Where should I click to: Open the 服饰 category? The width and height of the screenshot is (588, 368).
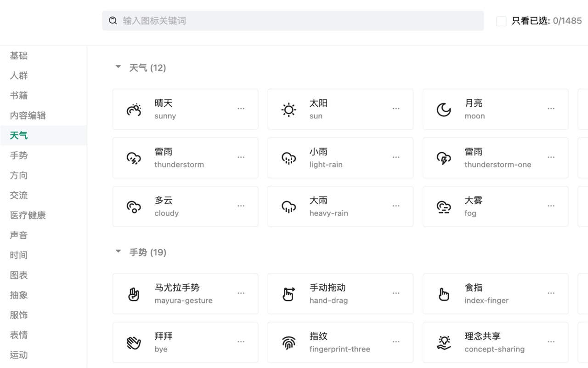(43, 315)
